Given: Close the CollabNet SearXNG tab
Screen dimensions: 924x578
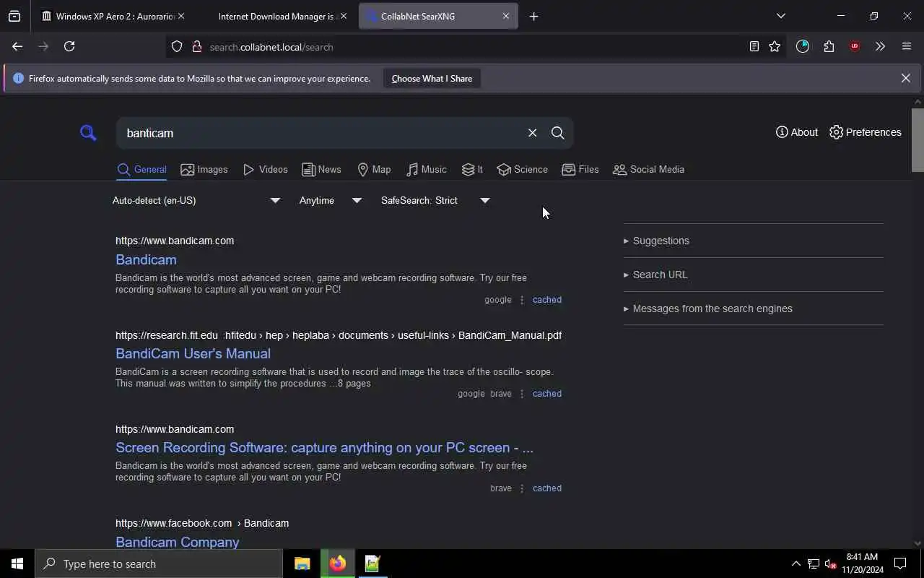Looking at the screenshot, I should click(506, 16).
